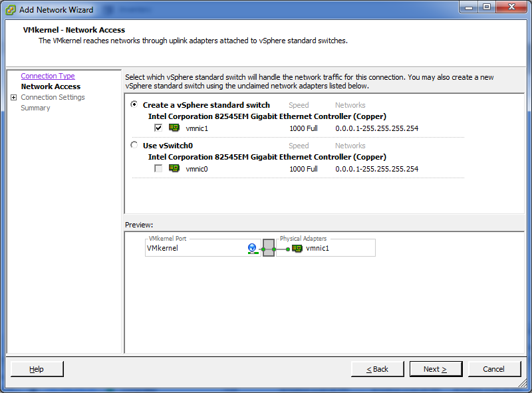Image resolution: width=532 pixels, height=393 pixels.
Task: Uncheck the vmnic1 adapter checkbox
Action: click(158, 128)
